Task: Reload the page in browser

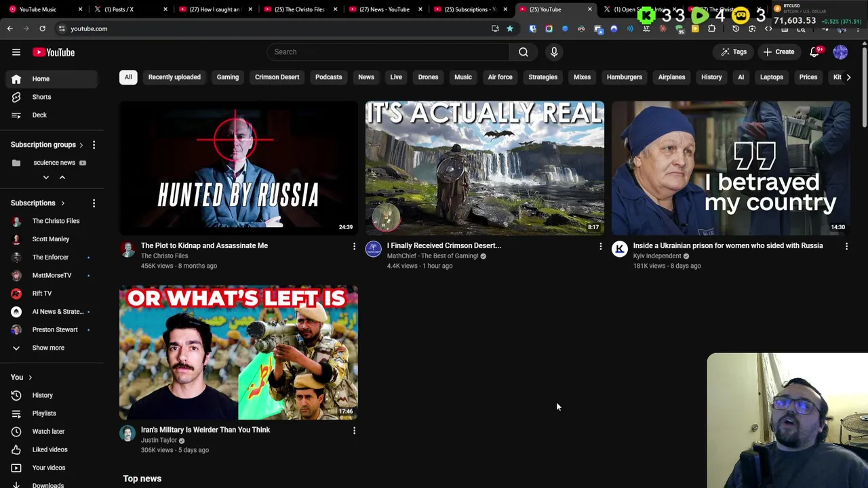Action: pos(42,28)
